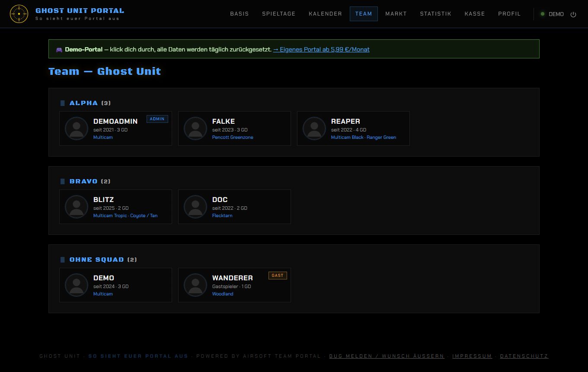The width and height of the screenshot is (588, 372).
Task: Click DOC's avatar picture
Action: [195, 207]
